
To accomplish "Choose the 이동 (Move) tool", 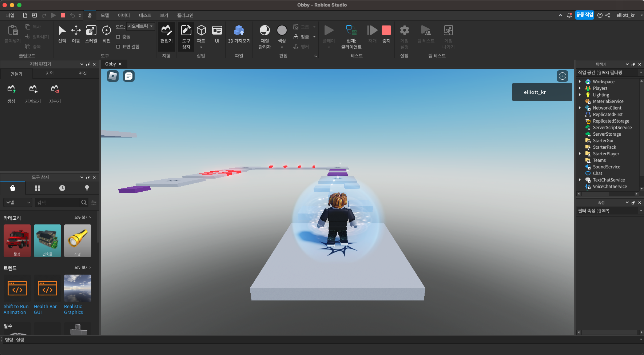I will [x=76, y=34].
